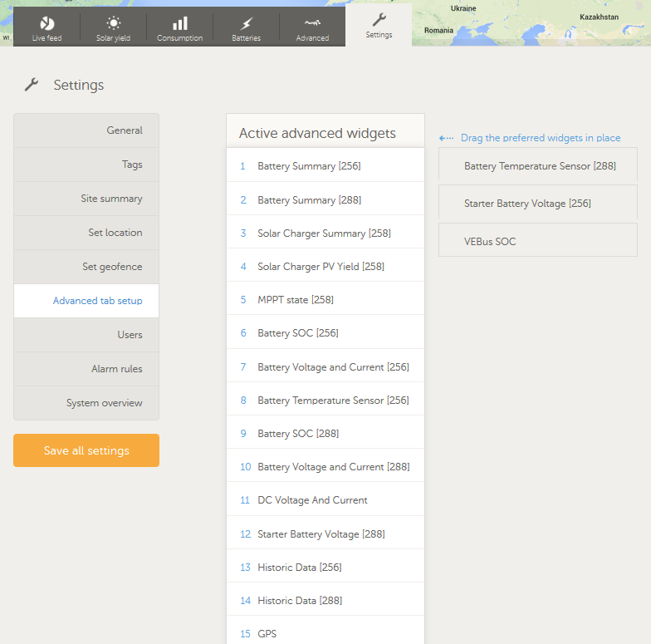This screenshot has height=644, width=651.
Task: Click the wrench icon beside Settings heading
Action: click(32, 85)
